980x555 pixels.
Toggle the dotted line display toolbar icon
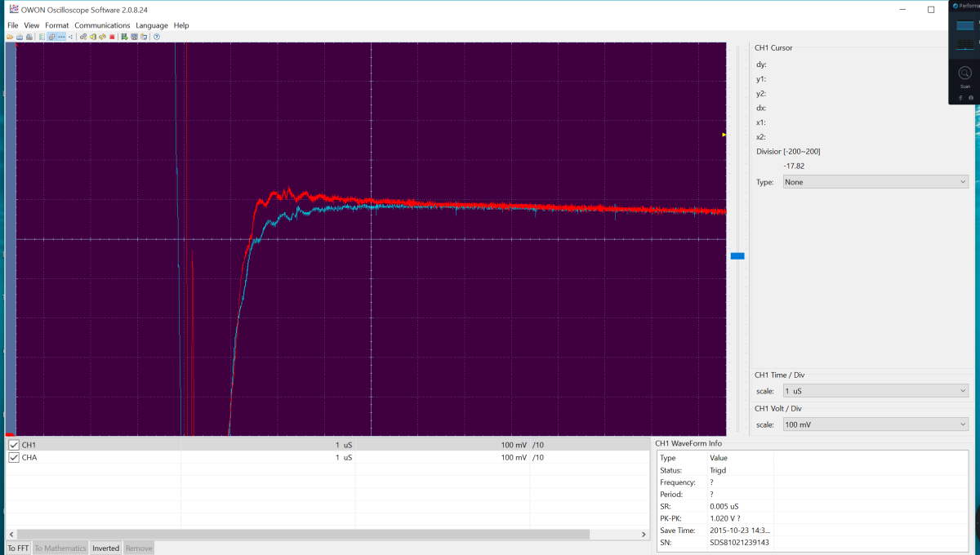(61, 37)
